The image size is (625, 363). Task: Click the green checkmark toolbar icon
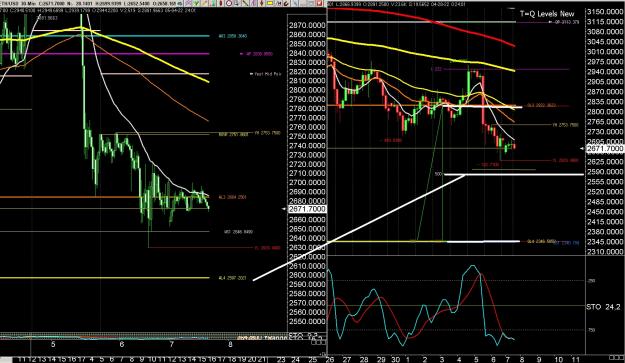click(196, 3)
